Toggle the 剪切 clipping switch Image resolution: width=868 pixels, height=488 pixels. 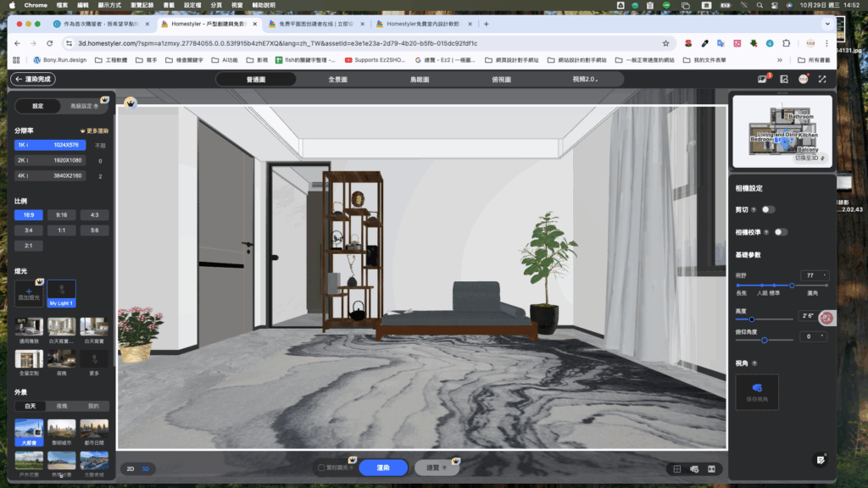(x=768, y=209)
